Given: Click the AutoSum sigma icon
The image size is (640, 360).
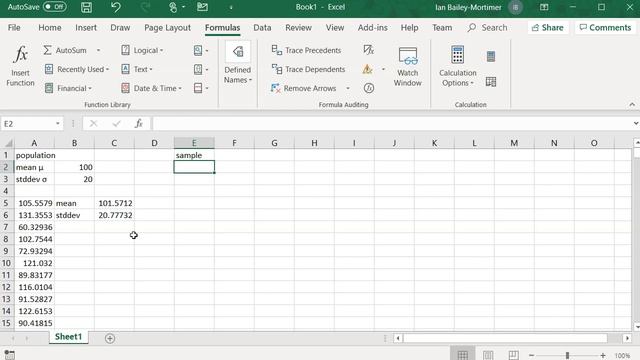Looking at the screenshot, I should point(47,50).
